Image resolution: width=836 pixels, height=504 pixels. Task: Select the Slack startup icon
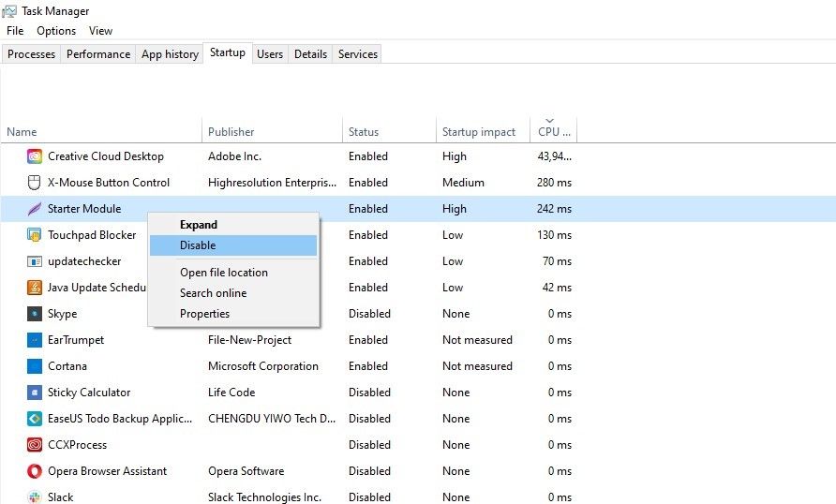click(35, 497)
